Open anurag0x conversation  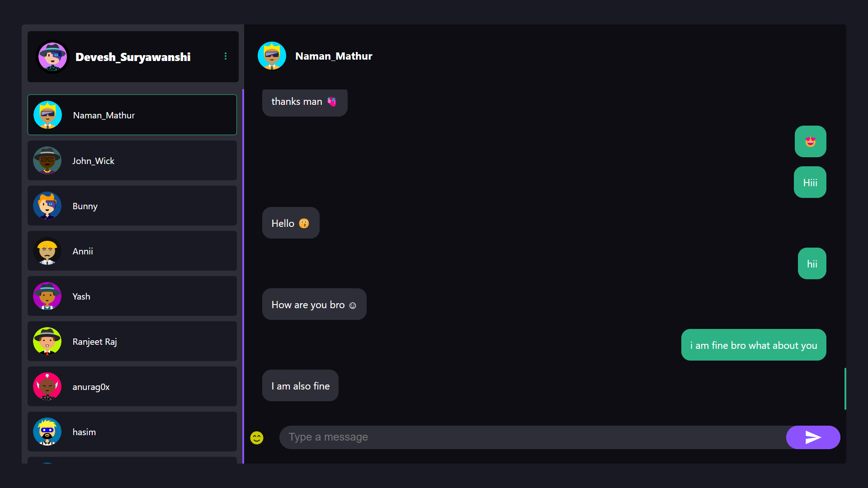[x=132, y=386]
